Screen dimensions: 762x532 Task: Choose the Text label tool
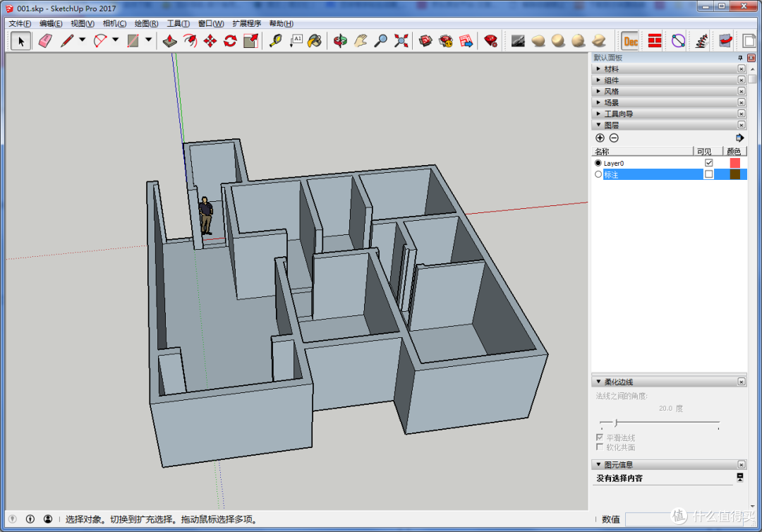[x=296, y=41]
